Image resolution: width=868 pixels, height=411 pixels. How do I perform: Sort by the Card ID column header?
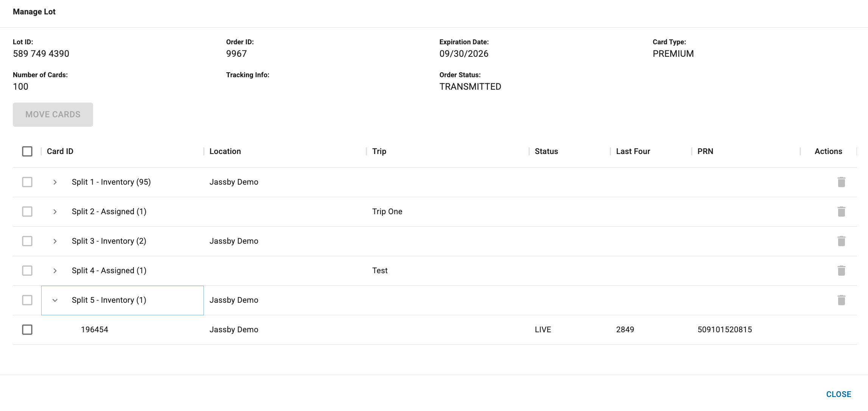coord(60,151)
